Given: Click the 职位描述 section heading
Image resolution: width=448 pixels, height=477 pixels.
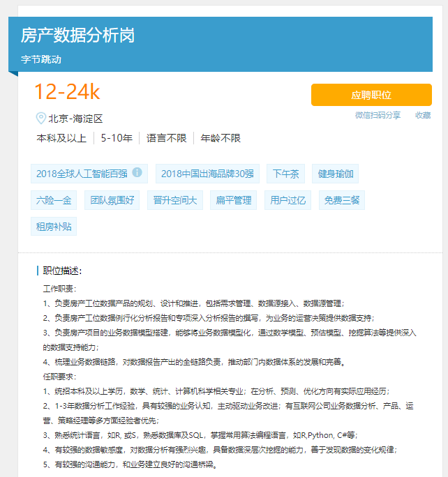Looking at the screenshot, I should [x=62, y=271].
